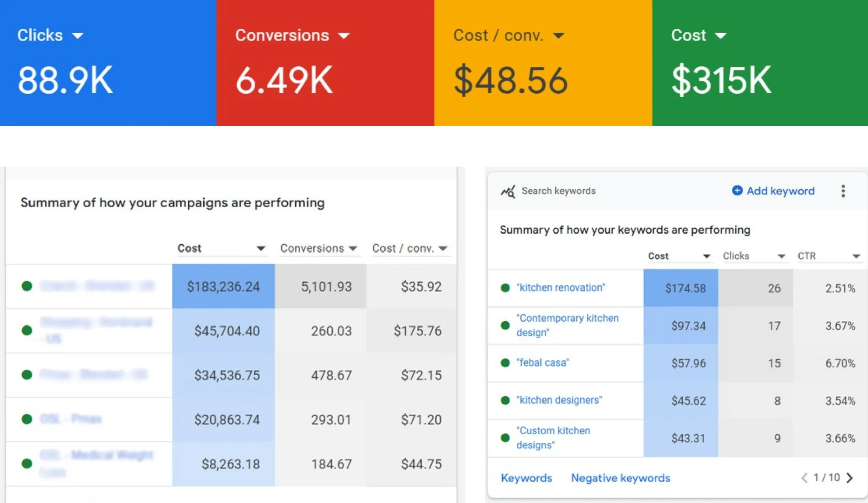
Task: Open the Conversions metric dropdown in red tile
Action: (x=344, y=36)
